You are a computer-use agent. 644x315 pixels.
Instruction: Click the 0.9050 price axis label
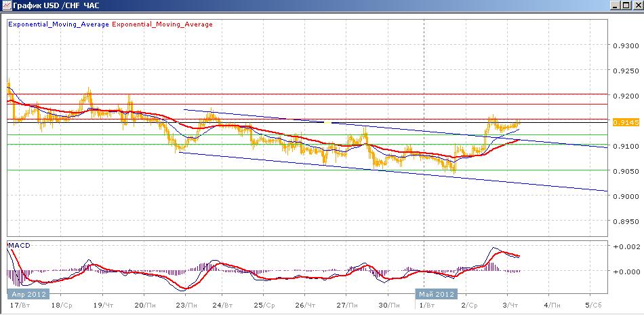click(x=626, y=172)
